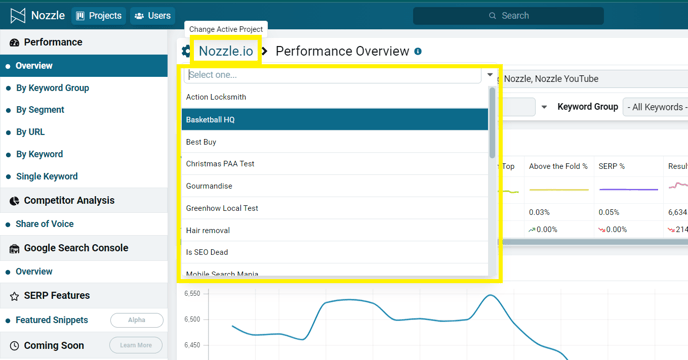This screenshot has height=360, width=688.
Task: Click the Performance section heading
Action: pos(53,42)
